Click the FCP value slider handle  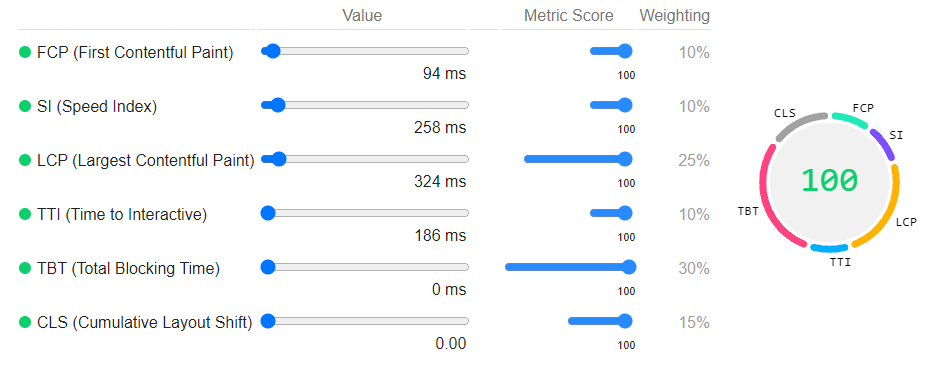(272, 51)
